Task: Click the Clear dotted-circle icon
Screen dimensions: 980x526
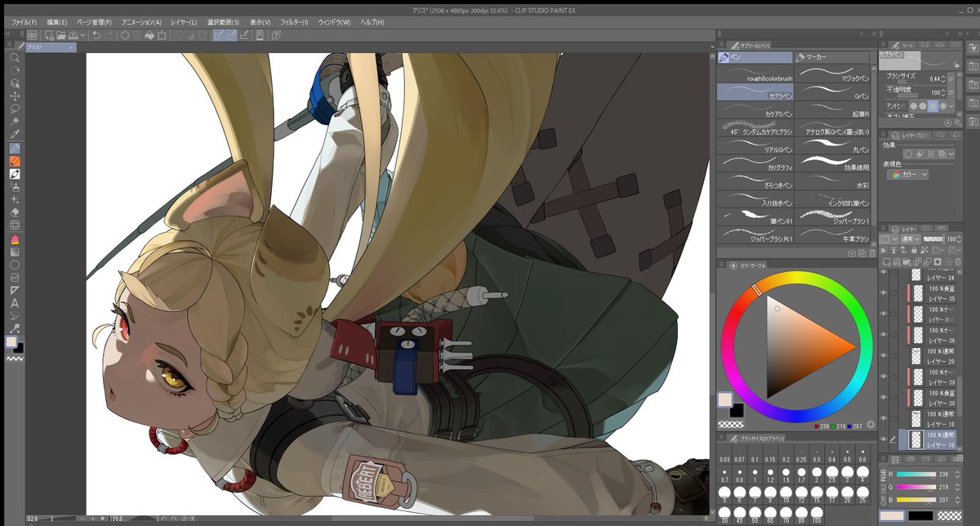Action: [125, 35]
